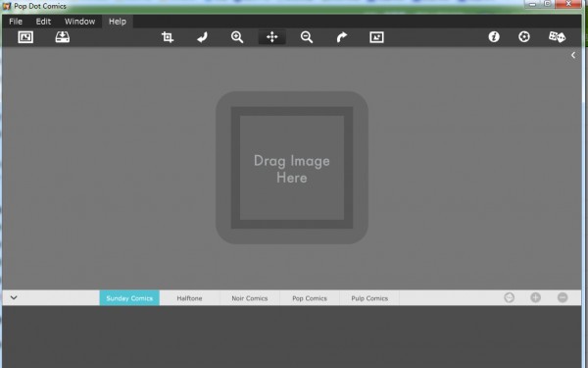Open the info icon
588x368 pixels.
click(494, 37)
